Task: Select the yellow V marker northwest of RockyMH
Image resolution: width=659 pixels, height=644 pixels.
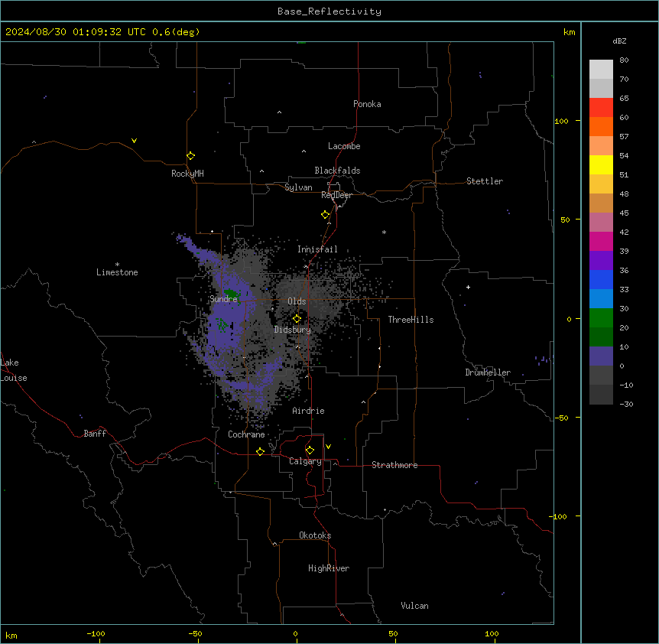Action: tap(134, 141)
